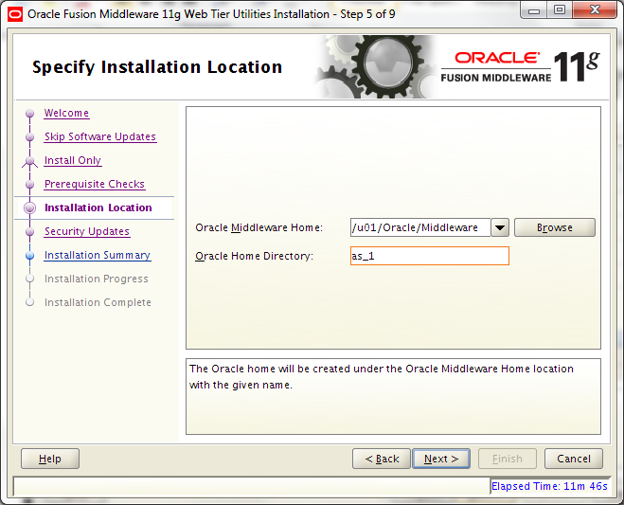Minimize the installer window

coord(534,10)
